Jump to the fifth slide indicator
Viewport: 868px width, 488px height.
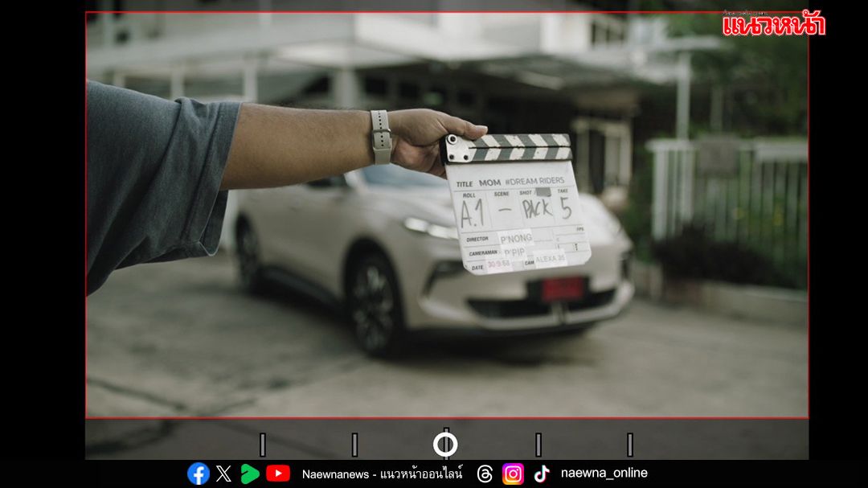click(x=630, y=445)
